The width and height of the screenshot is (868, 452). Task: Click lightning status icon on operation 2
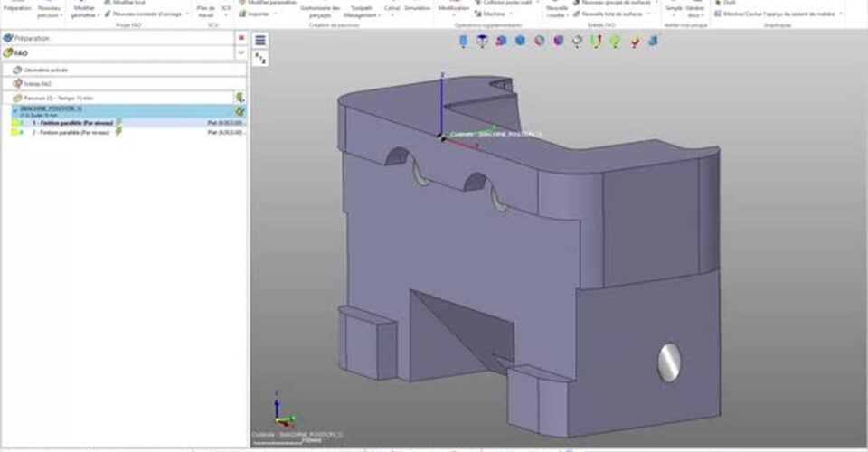[118, 132]
